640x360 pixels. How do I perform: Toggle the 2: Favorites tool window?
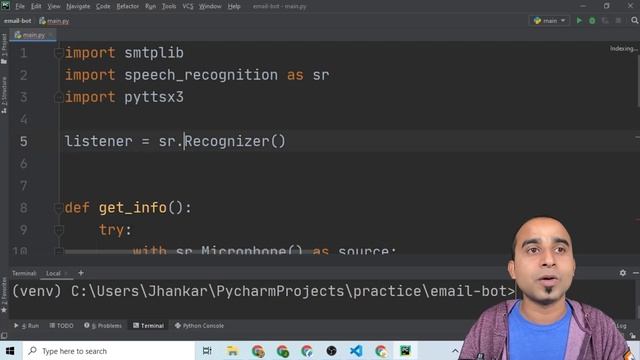[x=4, y=295]
